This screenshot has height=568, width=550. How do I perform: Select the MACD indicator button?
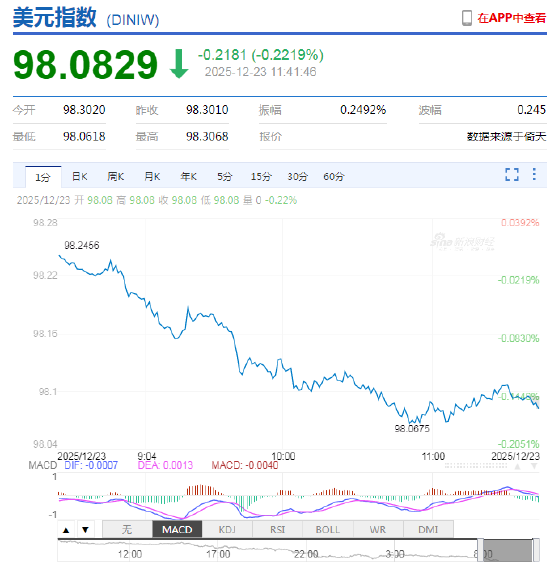tap(177, 530)
